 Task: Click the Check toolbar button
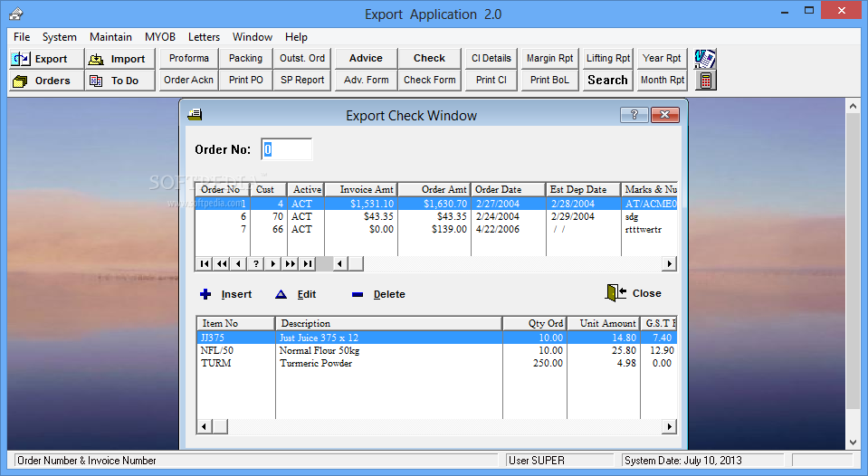430,58
